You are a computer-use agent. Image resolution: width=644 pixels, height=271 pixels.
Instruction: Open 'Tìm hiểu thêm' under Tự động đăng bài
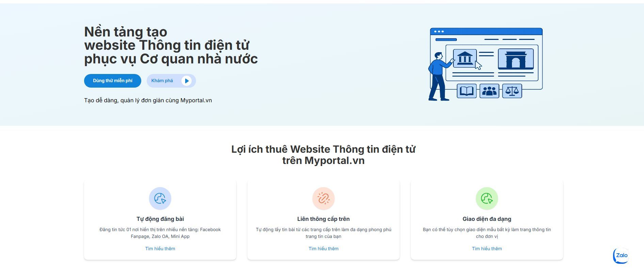tap(160, 249)
